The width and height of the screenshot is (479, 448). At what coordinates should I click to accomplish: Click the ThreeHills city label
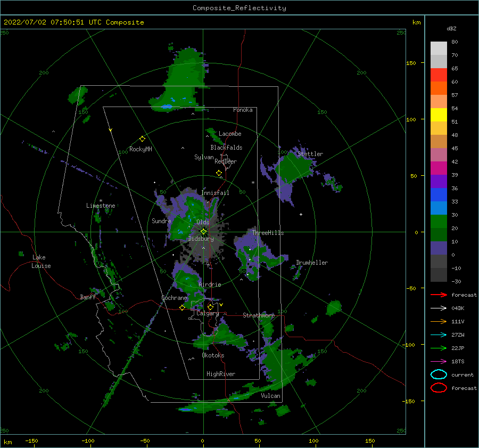click(268, 233)
